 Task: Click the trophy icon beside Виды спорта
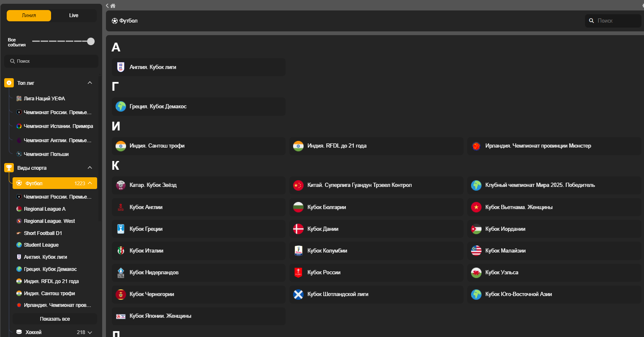tap(9, 168)
